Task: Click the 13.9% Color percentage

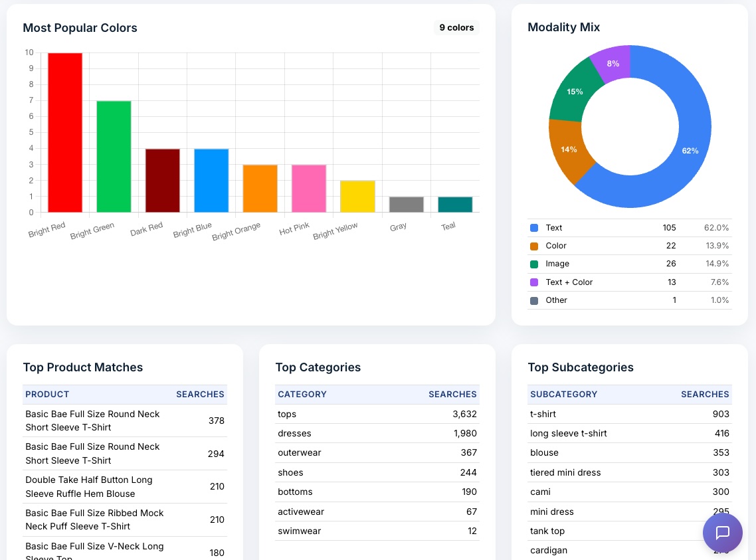Action: (717, 246)
